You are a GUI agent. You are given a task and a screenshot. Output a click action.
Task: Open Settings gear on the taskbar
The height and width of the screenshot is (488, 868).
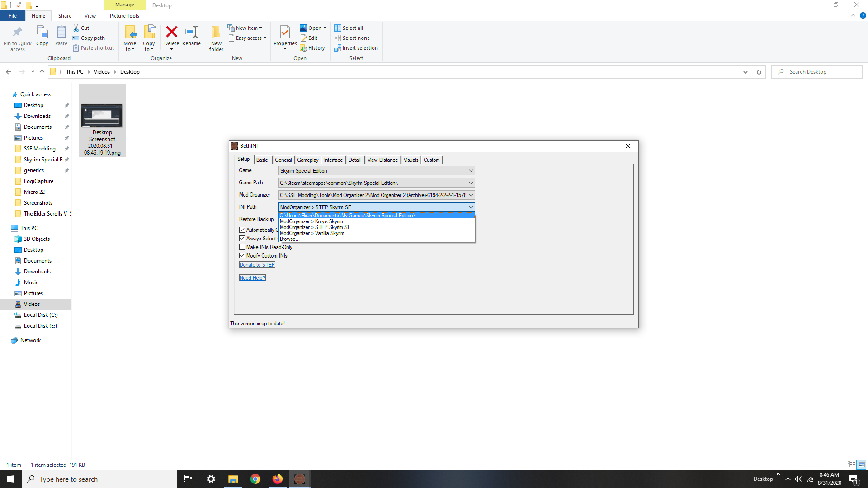click(211, 479)
